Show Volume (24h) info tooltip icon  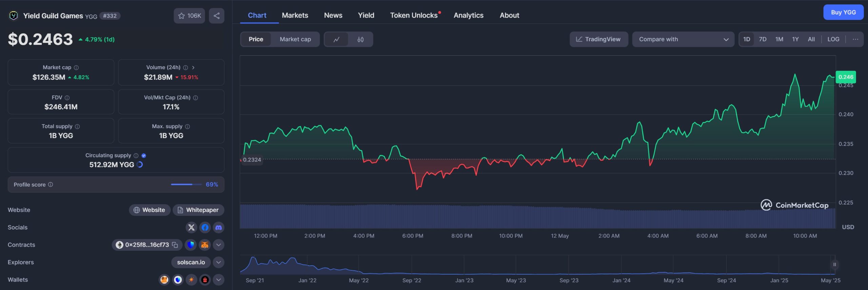[185, 67]
